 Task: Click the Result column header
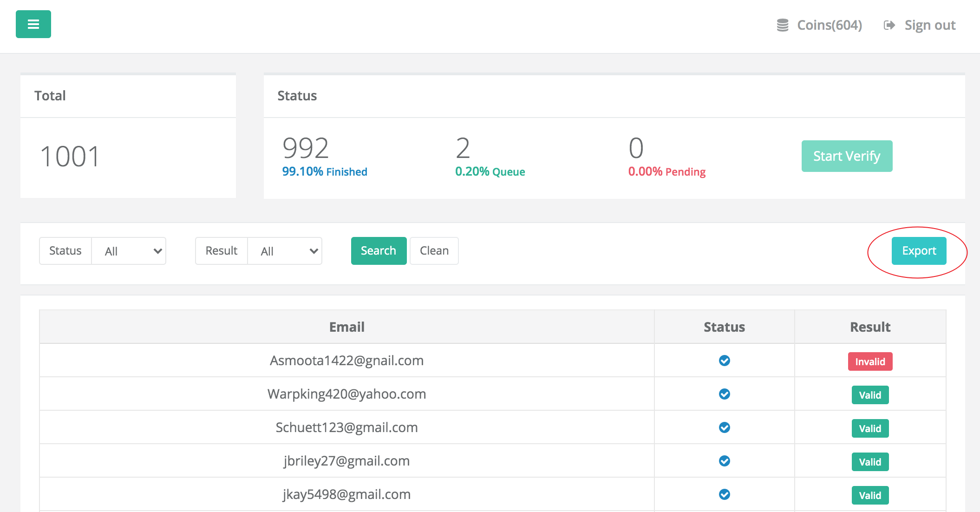tap(870, 327)
